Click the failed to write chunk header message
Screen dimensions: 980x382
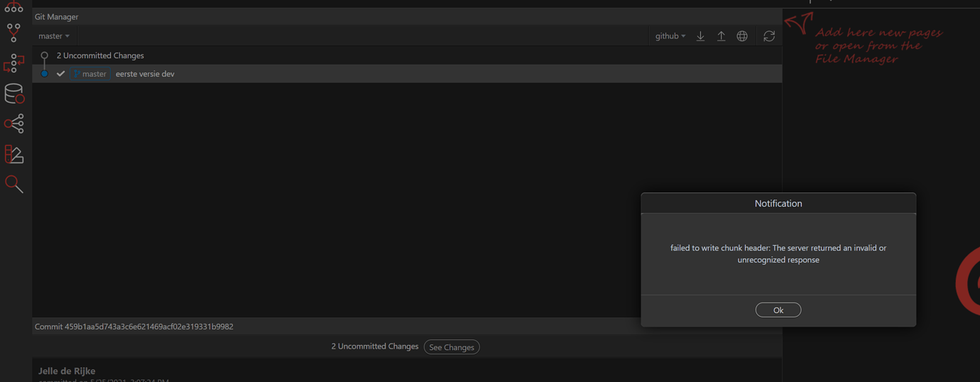pos(778,253)
